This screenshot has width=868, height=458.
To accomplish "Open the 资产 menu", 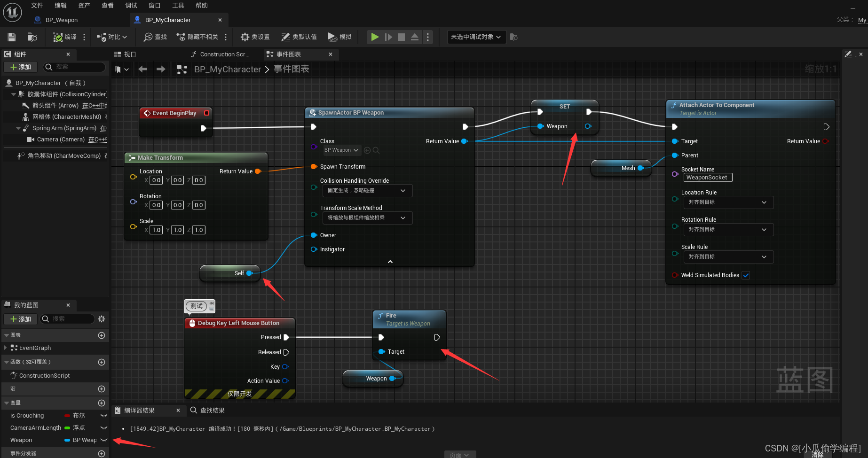I will click(x=84, y=6).
